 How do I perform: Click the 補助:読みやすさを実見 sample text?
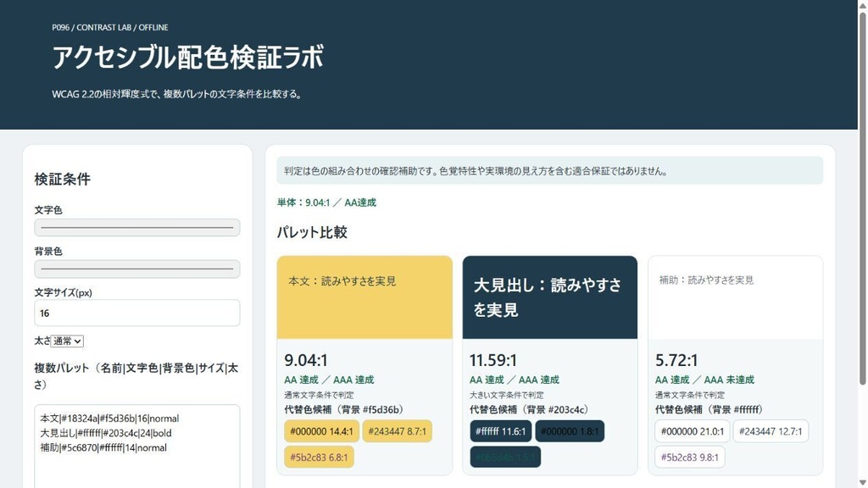pos(706,280)
